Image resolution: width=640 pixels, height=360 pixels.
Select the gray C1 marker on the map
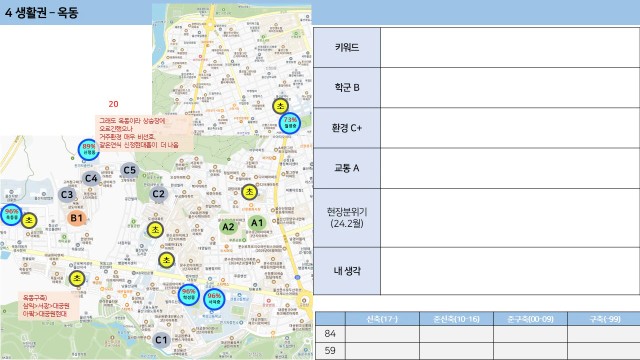[x=161, y=340]
